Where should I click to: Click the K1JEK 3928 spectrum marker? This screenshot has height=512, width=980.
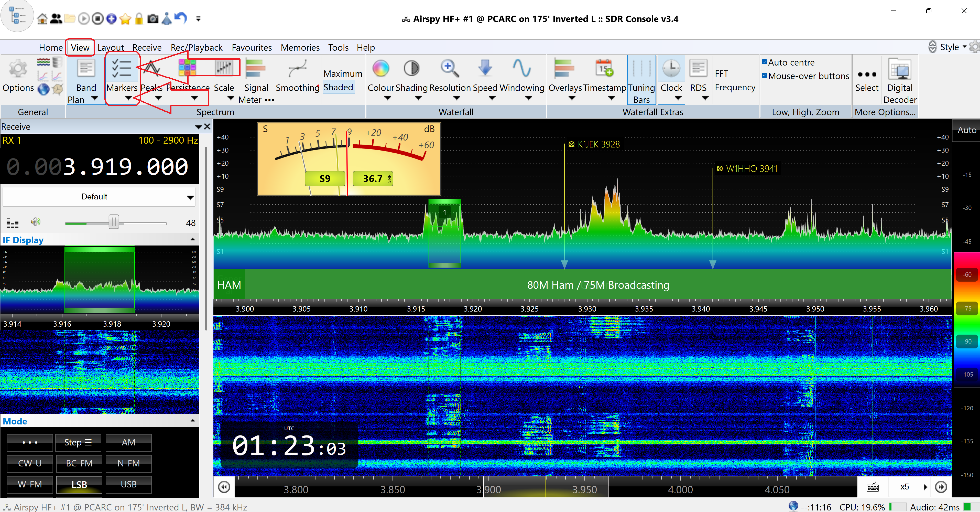pos(594,144)
